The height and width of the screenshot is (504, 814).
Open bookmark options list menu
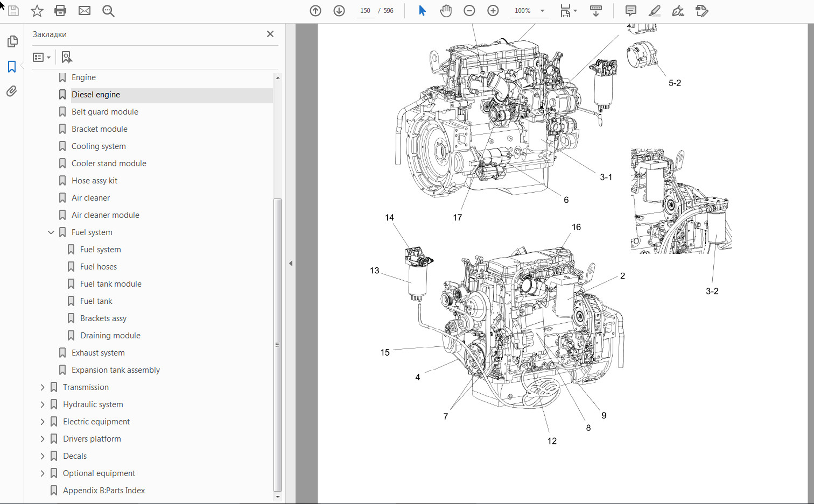click(41, 57)
